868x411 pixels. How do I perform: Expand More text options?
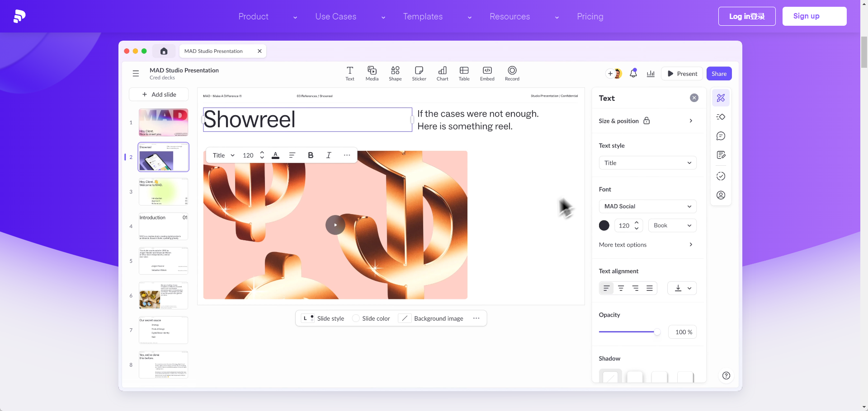coord(647,245)
